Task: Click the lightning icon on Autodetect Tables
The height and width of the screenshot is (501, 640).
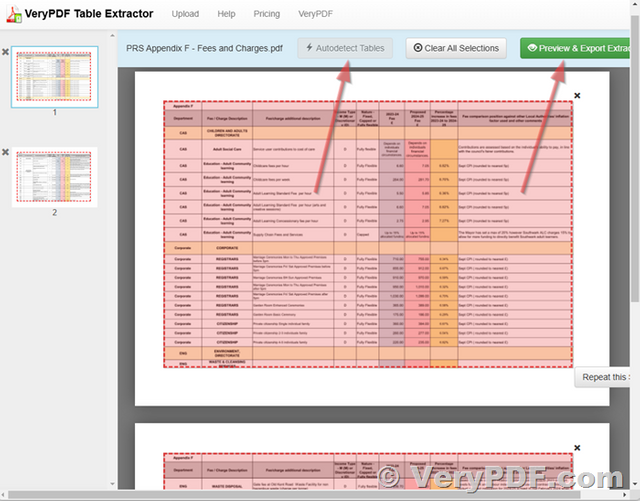Action: (309, 48)
